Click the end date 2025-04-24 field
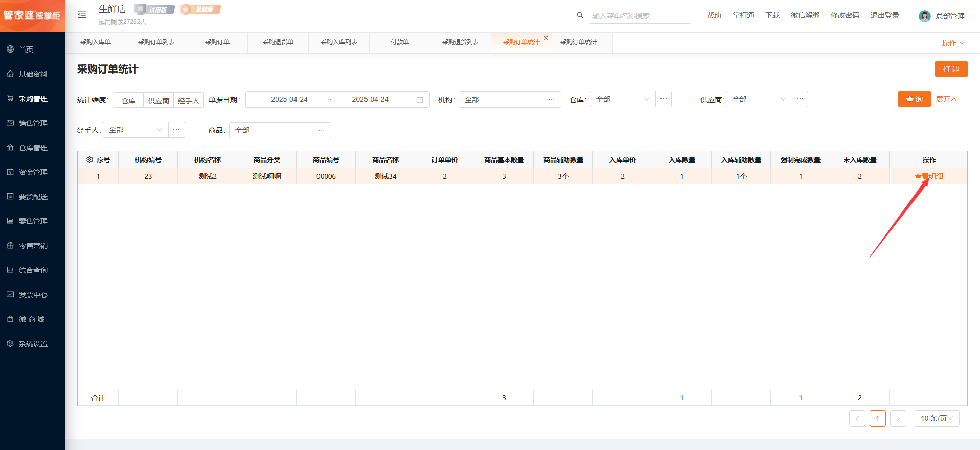Viewport: 980px width, 450px height. click(370, 100)
